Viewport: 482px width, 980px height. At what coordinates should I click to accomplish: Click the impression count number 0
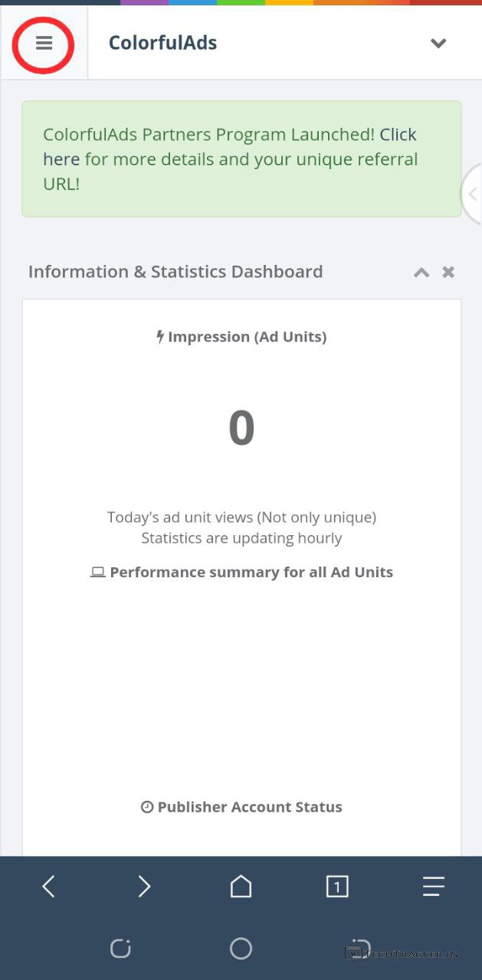click(x=241, y=428)
